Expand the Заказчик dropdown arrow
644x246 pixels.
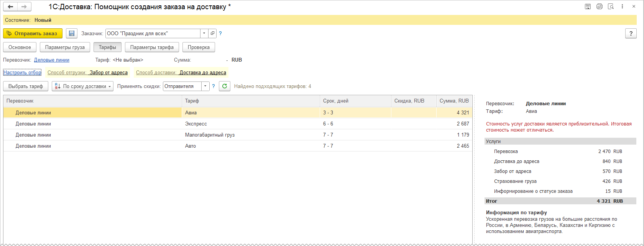(204, 34)
